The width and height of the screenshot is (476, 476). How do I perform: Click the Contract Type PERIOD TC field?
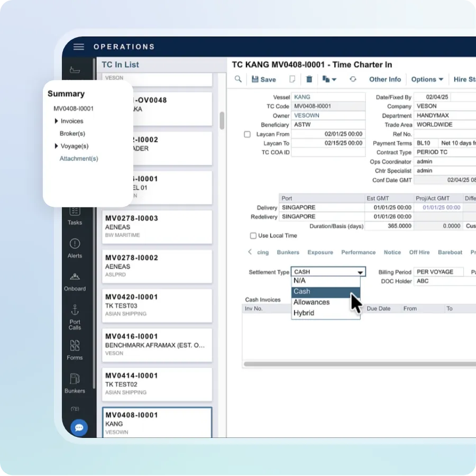tap(445, 152)
